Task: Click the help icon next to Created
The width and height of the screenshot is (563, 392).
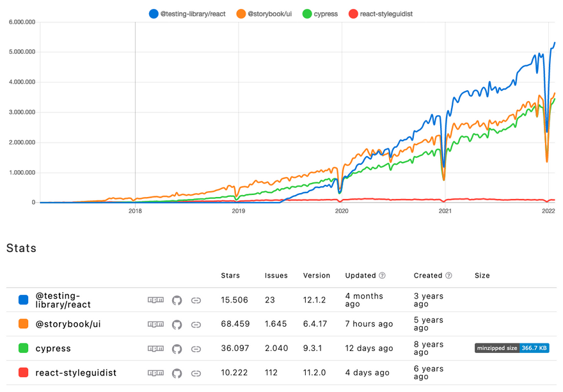Action: (x=448, y=276)
